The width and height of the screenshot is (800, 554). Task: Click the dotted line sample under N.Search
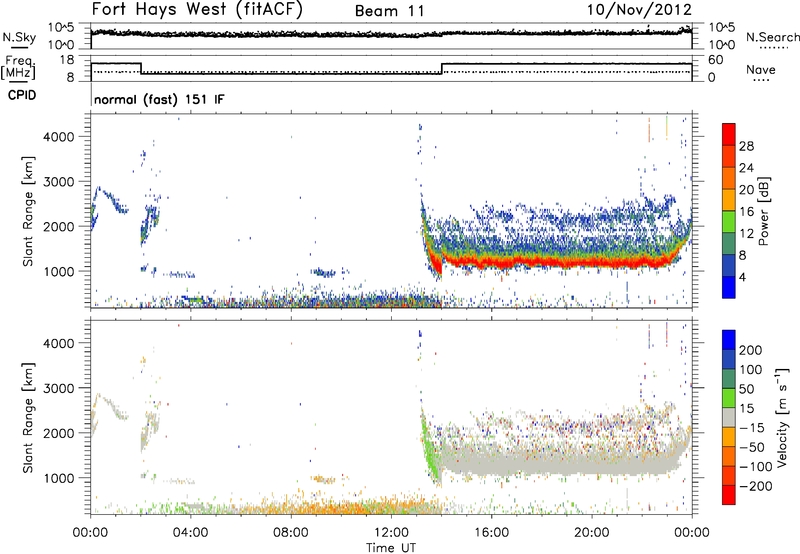coord(773,48)
